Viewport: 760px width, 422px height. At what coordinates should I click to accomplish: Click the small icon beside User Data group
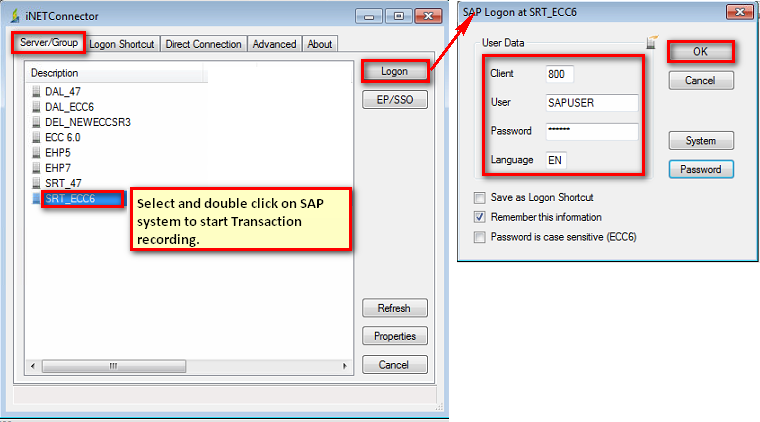(x=652, y=43)
